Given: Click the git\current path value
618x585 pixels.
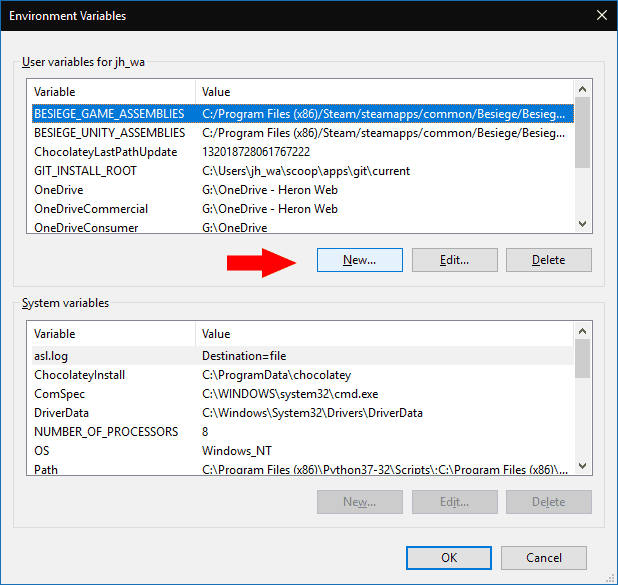Looking at the screenshot, I should pos(306,171).
